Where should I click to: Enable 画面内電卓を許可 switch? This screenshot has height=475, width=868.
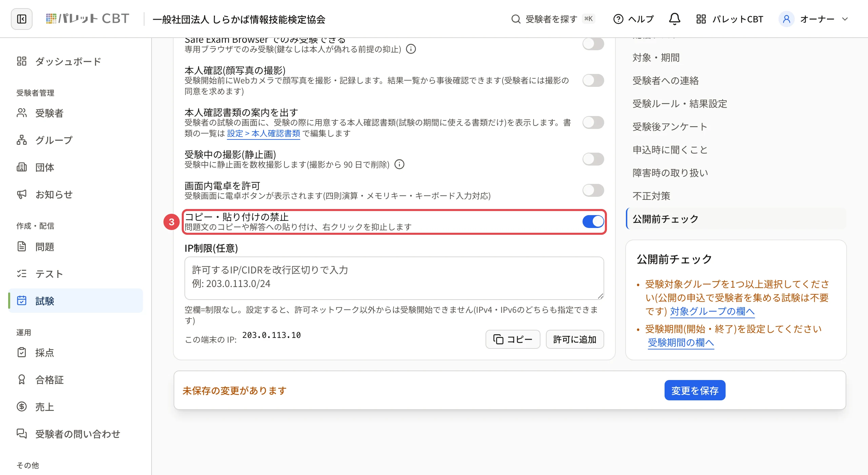[x=593, y=190]
